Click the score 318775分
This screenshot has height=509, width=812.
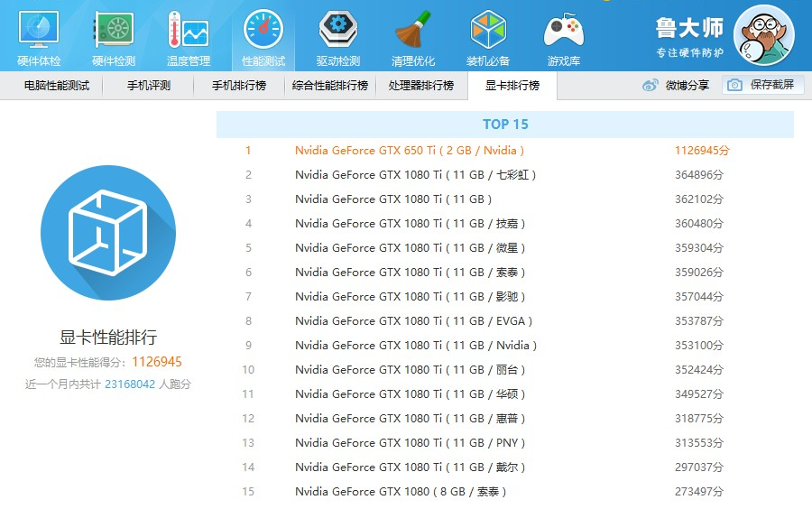698,418
